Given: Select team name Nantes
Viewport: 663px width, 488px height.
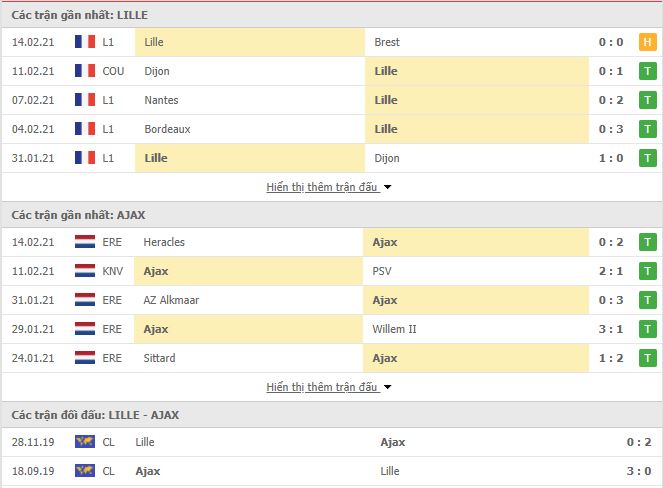Looking at the screenshot, I should click(161, 100).
